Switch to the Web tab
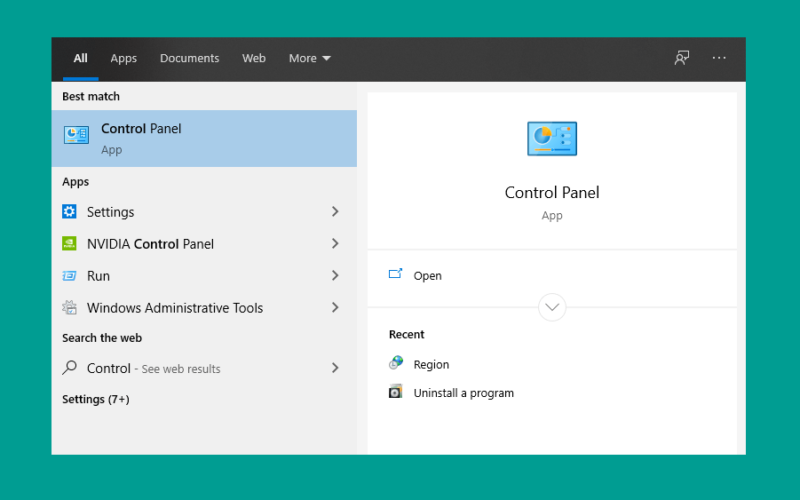 pyautogui.click(x=254, y=58)
